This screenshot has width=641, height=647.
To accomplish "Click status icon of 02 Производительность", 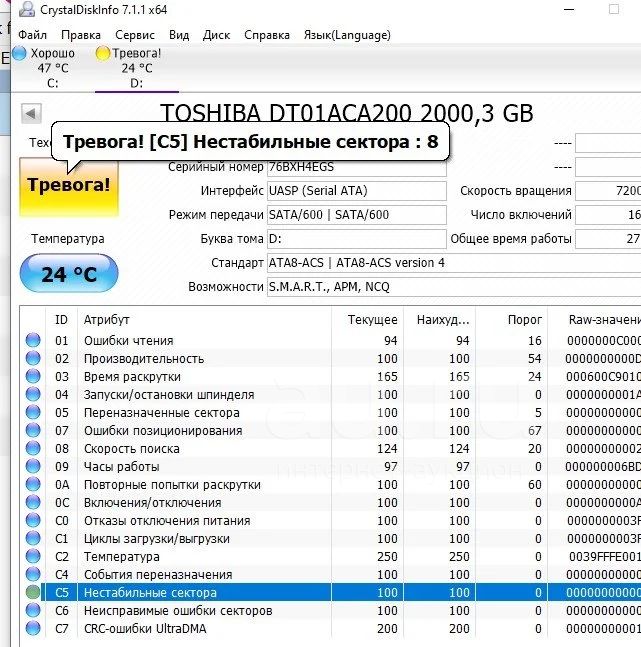I will pos(33,358).
